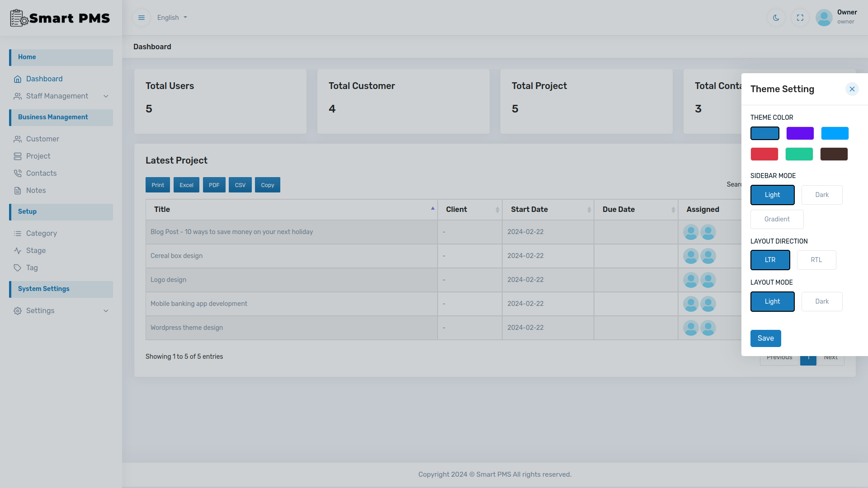Viewport: 868px width, 488px height.
Task: Sort the table by Start Date column
Action: (x=529, y=209)
